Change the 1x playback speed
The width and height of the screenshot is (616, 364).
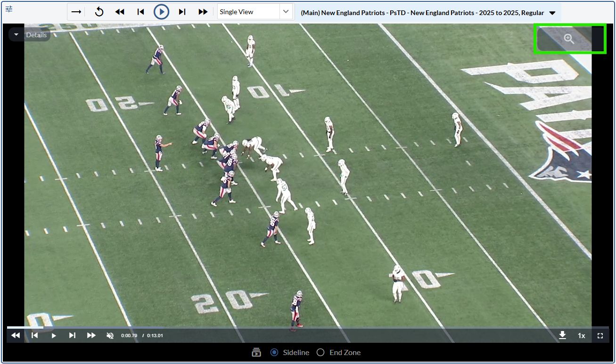(581, 335)
